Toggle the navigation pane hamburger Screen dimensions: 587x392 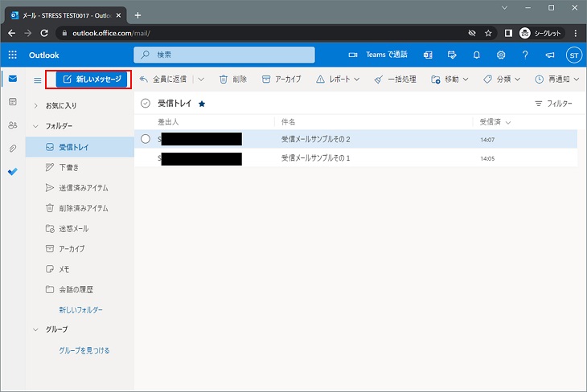point(38,80)
